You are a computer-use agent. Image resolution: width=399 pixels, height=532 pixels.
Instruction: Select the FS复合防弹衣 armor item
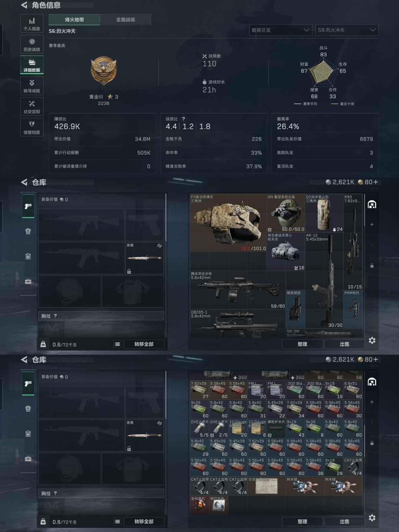click(228, 223)
